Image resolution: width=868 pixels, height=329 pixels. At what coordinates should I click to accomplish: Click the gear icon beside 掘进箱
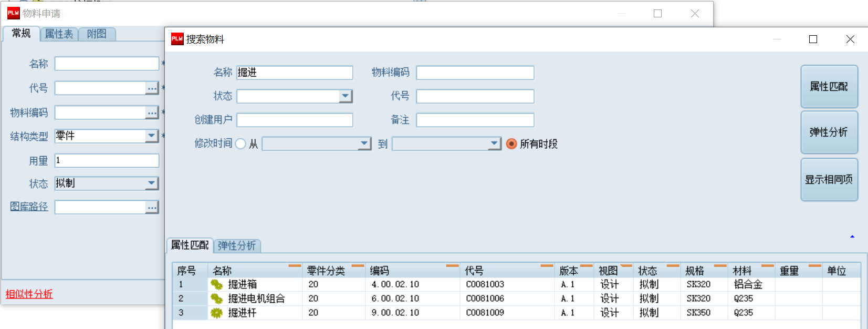tap(216, 284)
